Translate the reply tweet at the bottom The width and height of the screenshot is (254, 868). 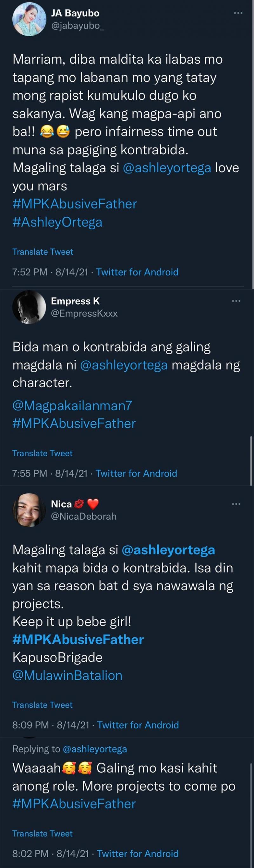pos(42,834)
